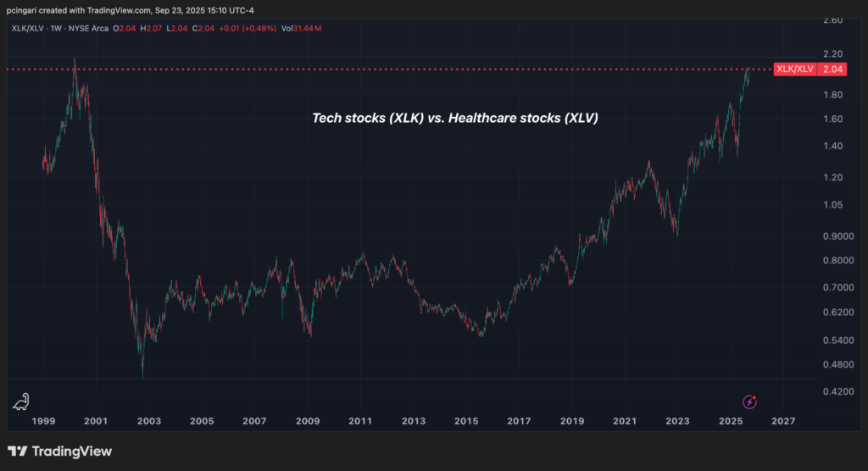
Task: Click the Vol 31.44M volume reading
Action: (300, 29)
